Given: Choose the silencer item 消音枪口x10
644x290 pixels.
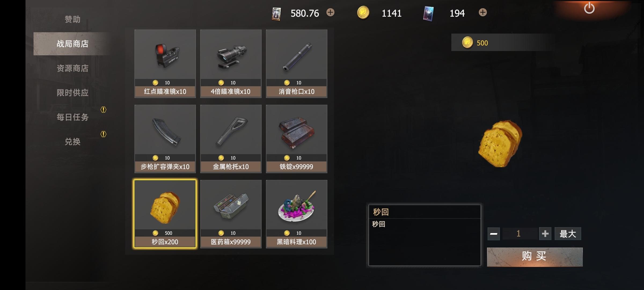Looking at the screenshot, I should [x=297, y=64].
